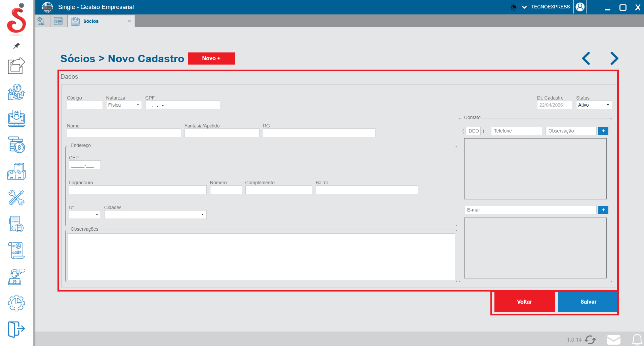Click into the Nome input field
The width and height of the screenshot is (644, 346).
pos(124,133)
